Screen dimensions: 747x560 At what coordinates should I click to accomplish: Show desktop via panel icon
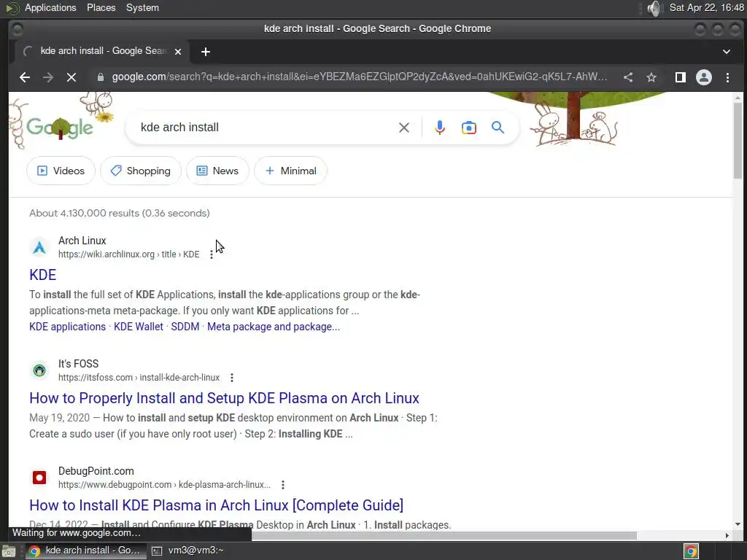pos(9,551)
